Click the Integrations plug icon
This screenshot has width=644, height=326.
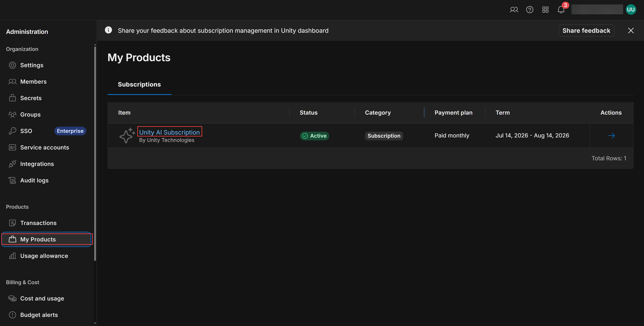(12, 164)
